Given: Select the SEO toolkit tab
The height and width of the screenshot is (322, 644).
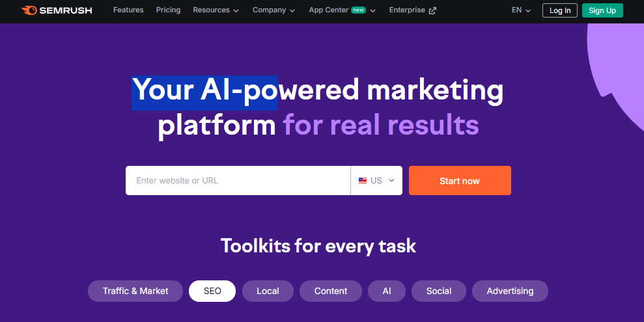Looking at the screenshot, I should click(x=212, y=291).
